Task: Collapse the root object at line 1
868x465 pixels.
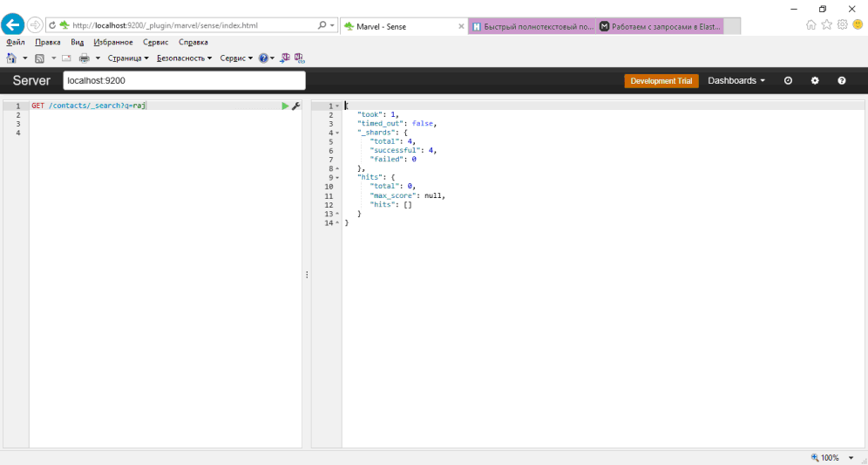Action: pos(337,106)
